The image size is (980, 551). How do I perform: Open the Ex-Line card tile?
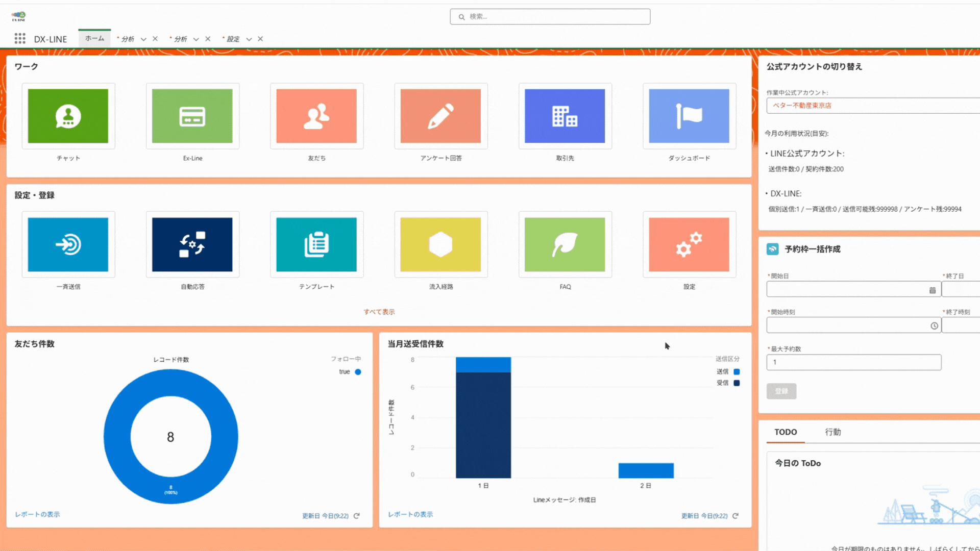tap(192, 116)
